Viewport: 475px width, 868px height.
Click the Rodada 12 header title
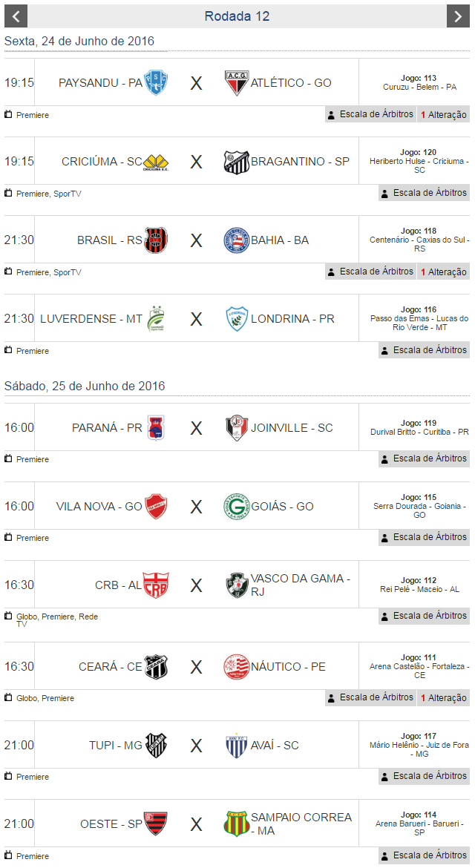click(x=237, y=16)
